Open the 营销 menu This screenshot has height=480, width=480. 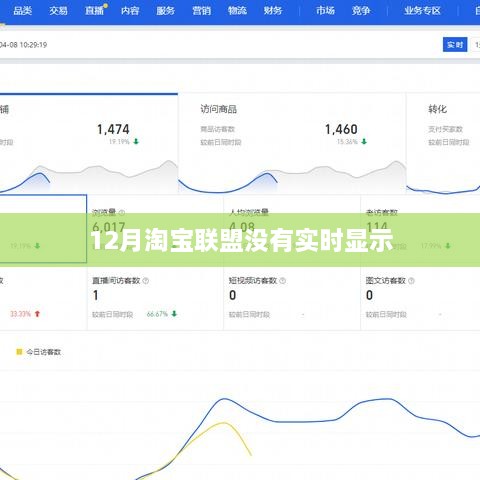[202, 11]
